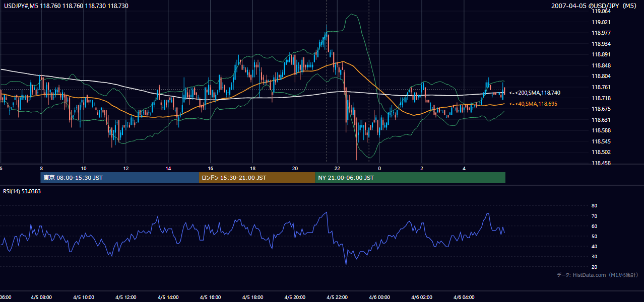Click price axis value 118.804
This screenshot has width=644, height=302.
(601, 77)
